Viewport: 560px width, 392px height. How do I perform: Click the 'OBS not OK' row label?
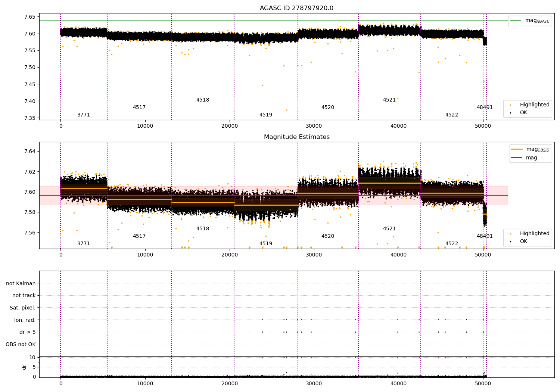click(21, 344)
